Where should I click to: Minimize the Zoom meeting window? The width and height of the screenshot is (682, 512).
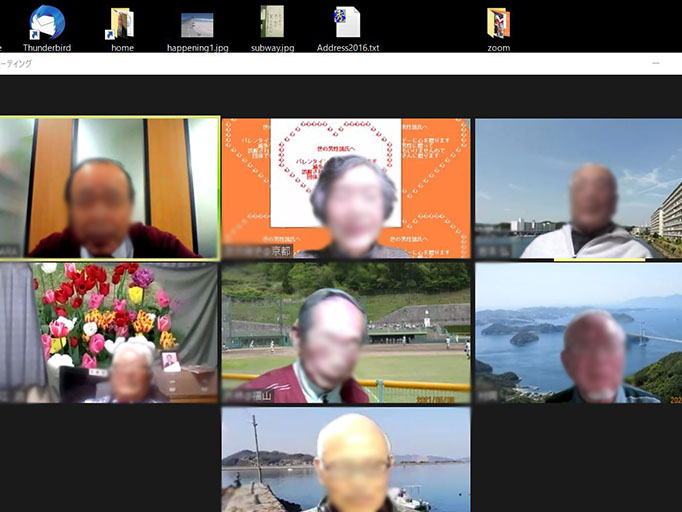tap(655, 63)
